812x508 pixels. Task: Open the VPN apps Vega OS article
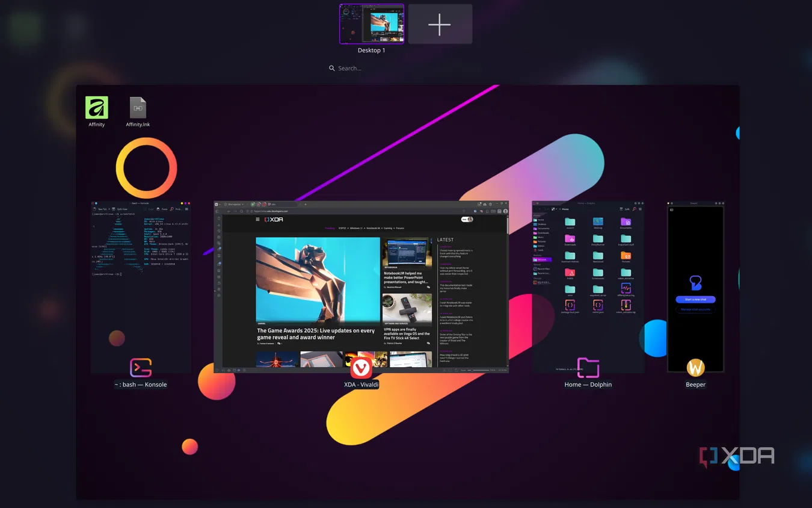[407, 333]
